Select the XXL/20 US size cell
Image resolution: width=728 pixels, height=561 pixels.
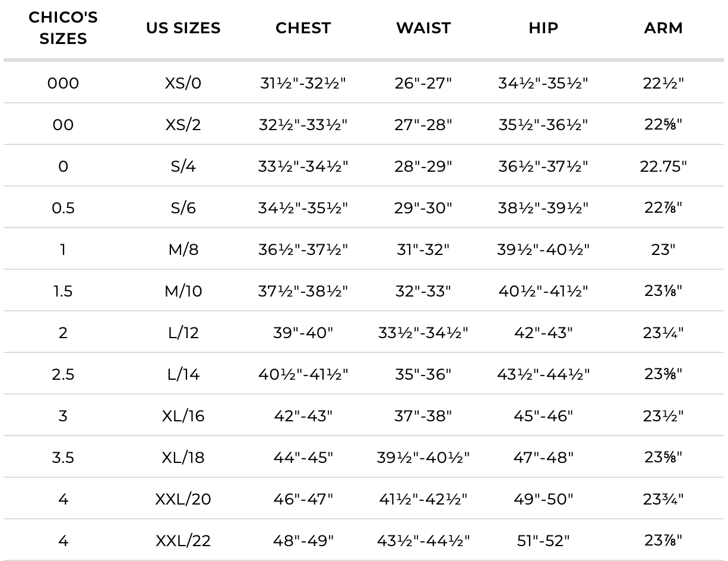click(183, 499)
